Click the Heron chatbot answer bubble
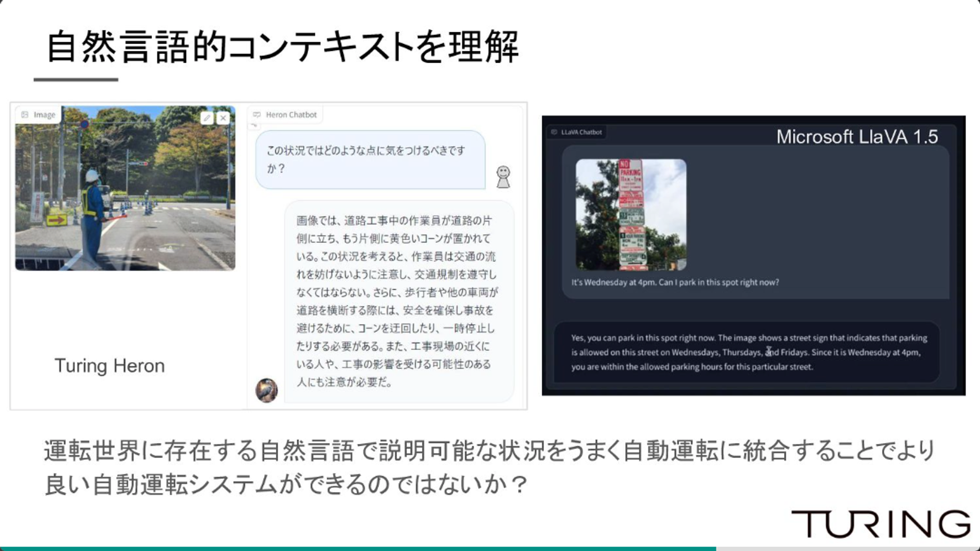This screenshot has height=551, width=980. pyautogui.click(x=399, y=301)
